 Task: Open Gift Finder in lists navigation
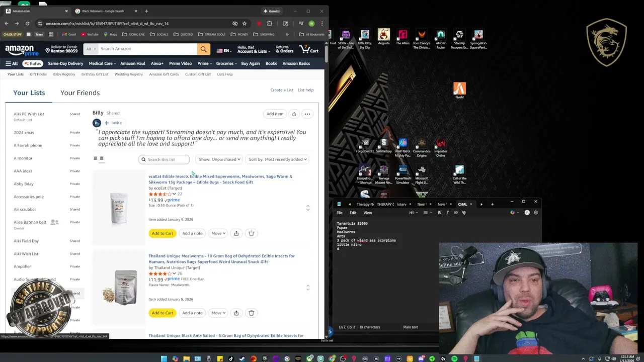pos(38,74)
